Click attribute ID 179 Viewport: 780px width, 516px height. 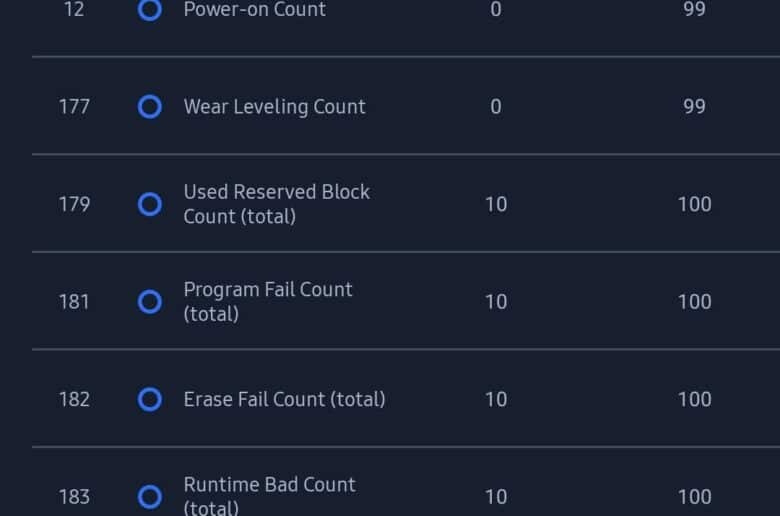(74, 204)
